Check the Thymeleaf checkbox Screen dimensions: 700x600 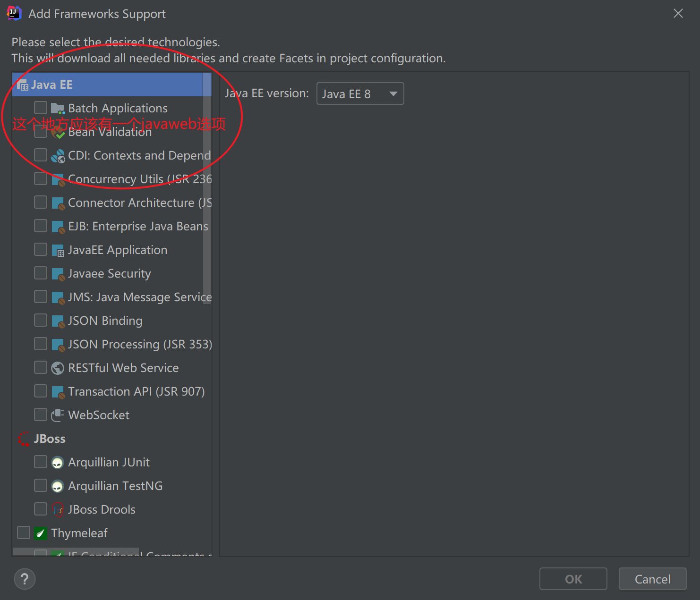pos(24,532)
